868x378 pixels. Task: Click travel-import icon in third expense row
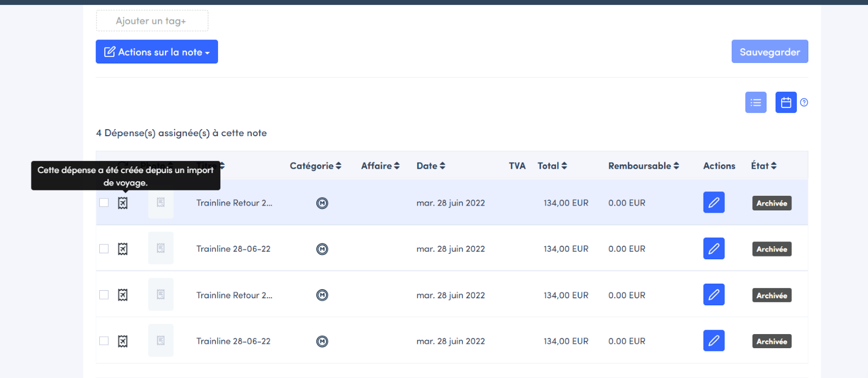(123, 295)
